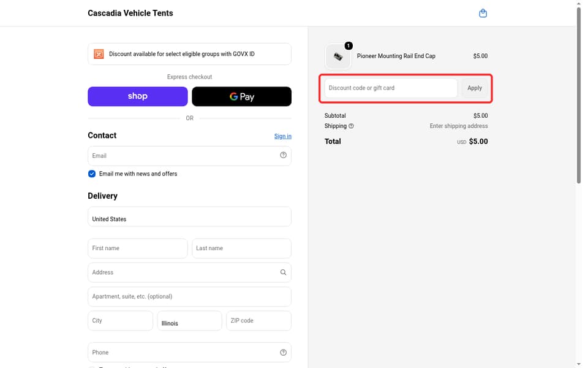Viewport: 588px width, 368px height.
Task: Pay with Google Pay express button
Action: click(241, 96)
